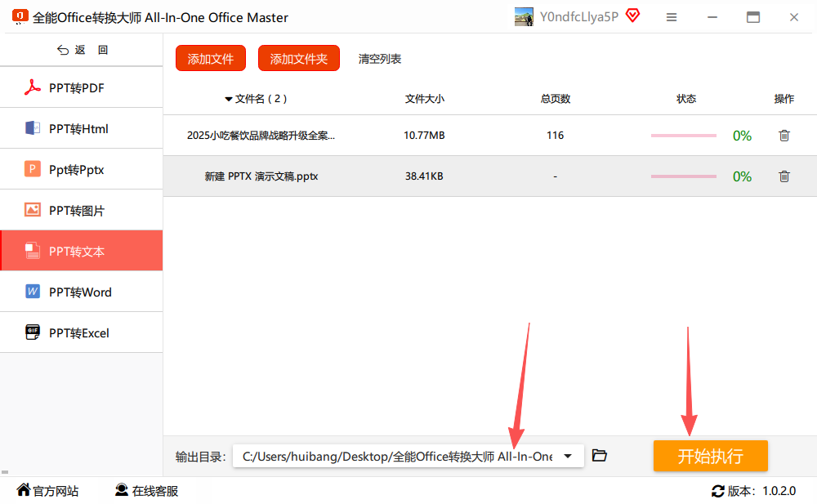Open the 在线客服 link
Viewport: 817px width, 504px height.
pos(155,491)
